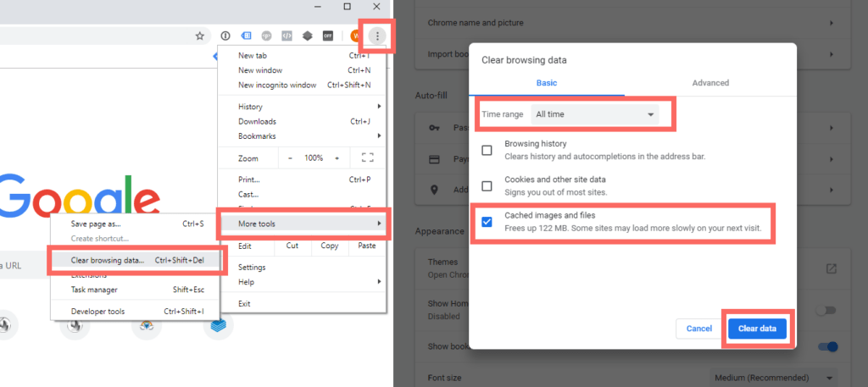Click the stacked layers extension icon
This screenshot has width=868, height=387.
coord(309,36)
